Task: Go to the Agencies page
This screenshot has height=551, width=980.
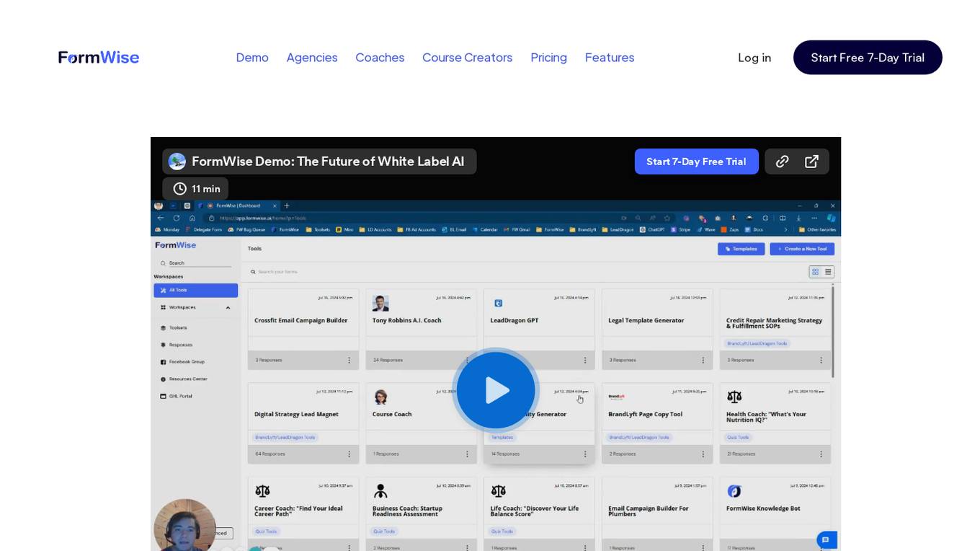Action: [312, 58]
